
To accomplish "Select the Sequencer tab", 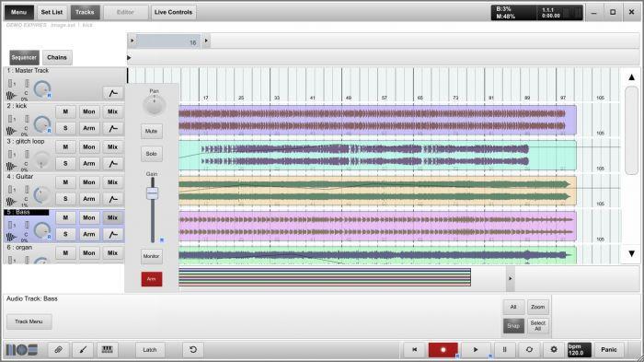I will coord(24,58).
